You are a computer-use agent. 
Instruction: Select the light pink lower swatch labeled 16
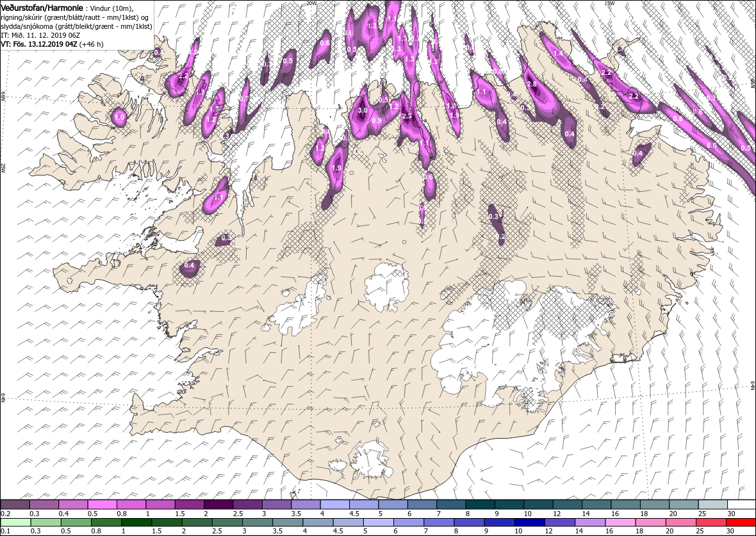pyautogui.click(x=620, y=523)
